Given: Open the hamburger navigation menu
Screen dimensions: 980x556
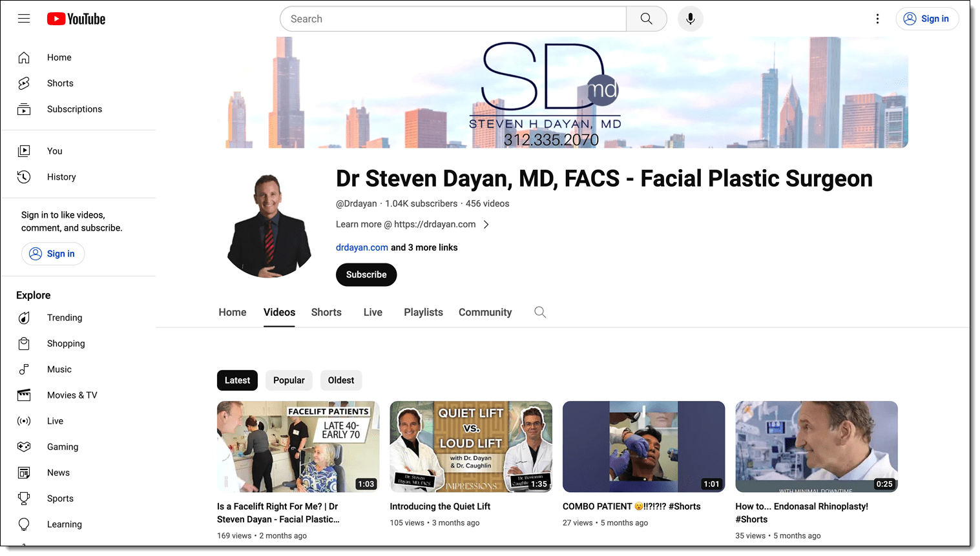Looking at the screenshot, I should pos(24,19).
